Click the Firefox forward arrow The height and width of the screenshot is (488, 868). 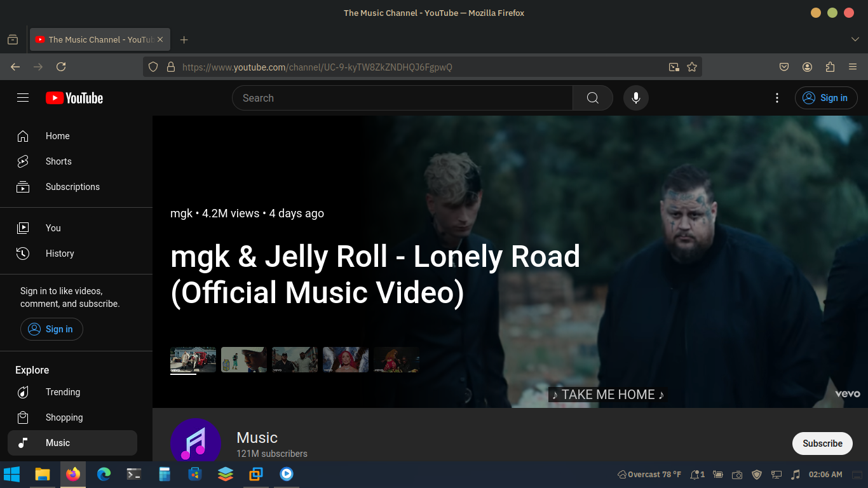(38, 67)
